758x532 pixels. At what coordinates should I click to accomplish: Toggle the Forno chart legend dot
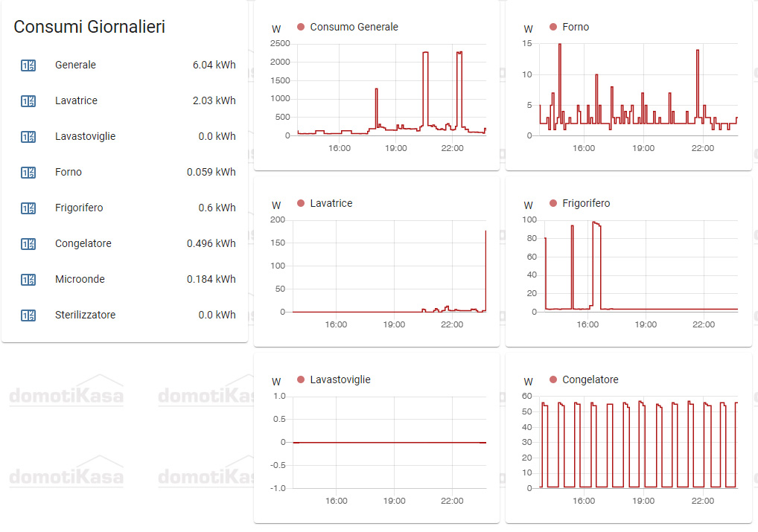point(553,27)
